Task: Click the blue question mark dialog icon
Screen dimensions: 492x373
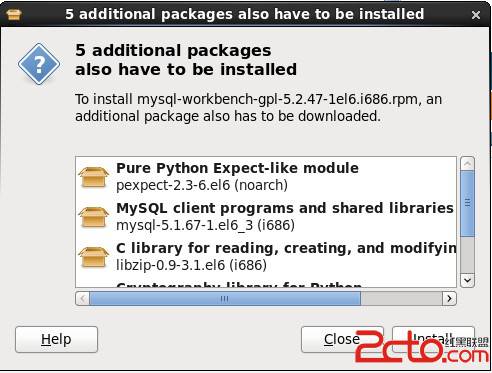Action: coord(39,64)
